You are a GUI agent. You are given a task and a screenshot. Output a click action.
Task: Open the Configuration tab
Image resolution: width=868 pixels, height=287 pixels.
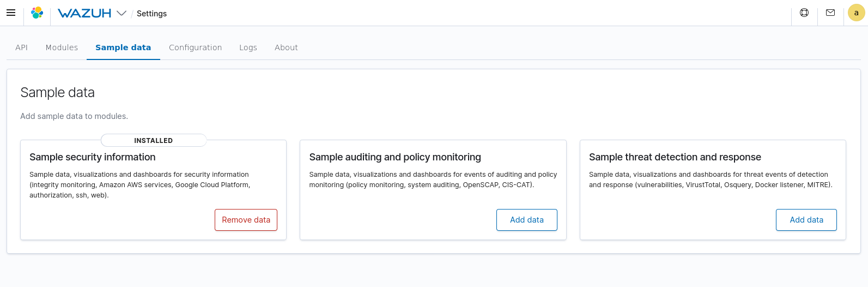tap(195, 47)
